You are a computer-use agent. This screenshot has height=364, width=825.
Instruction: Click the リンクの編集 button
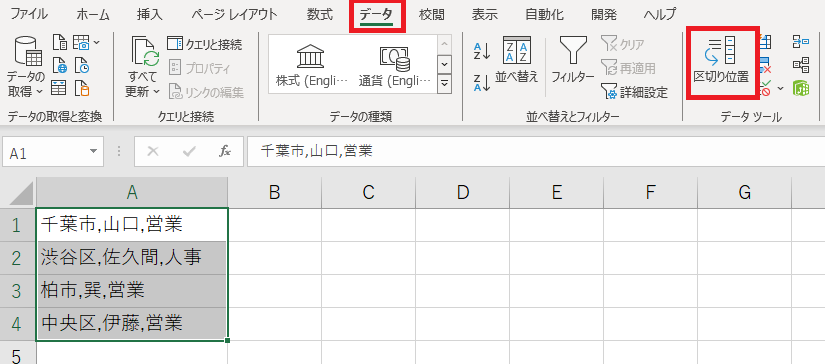206,93
